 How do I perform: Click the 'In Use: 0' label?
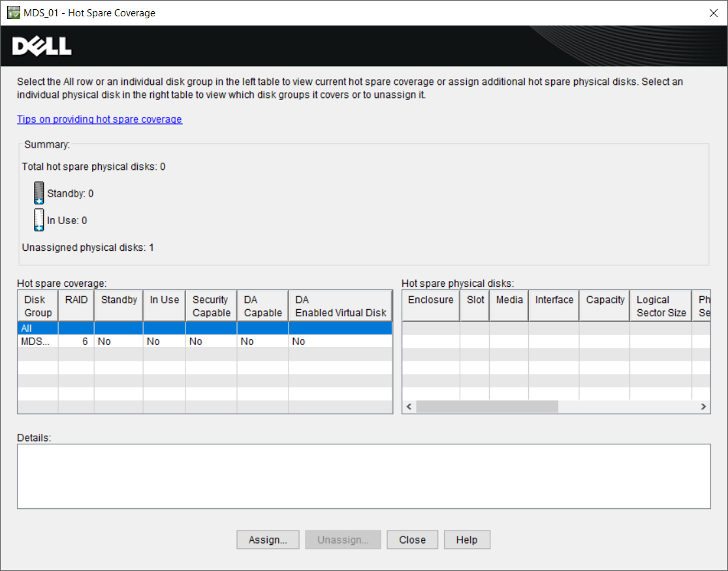point(67,221)
